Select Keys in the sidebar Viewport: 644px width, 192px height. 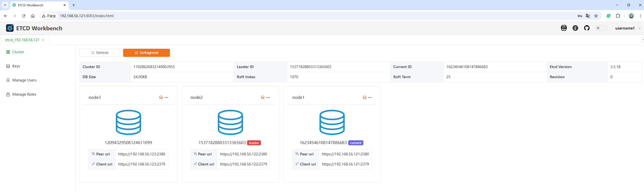point(16,66)
